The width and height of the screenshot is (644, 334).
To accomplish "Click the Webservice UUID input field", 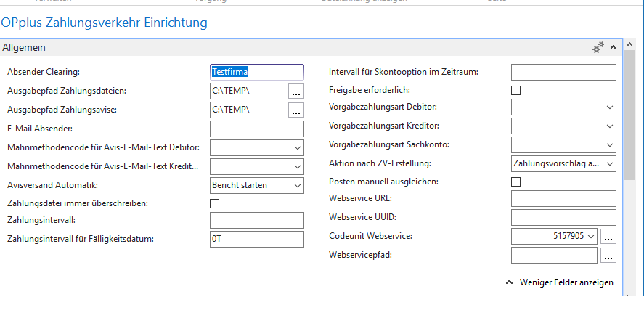I will tap(563, 218).
